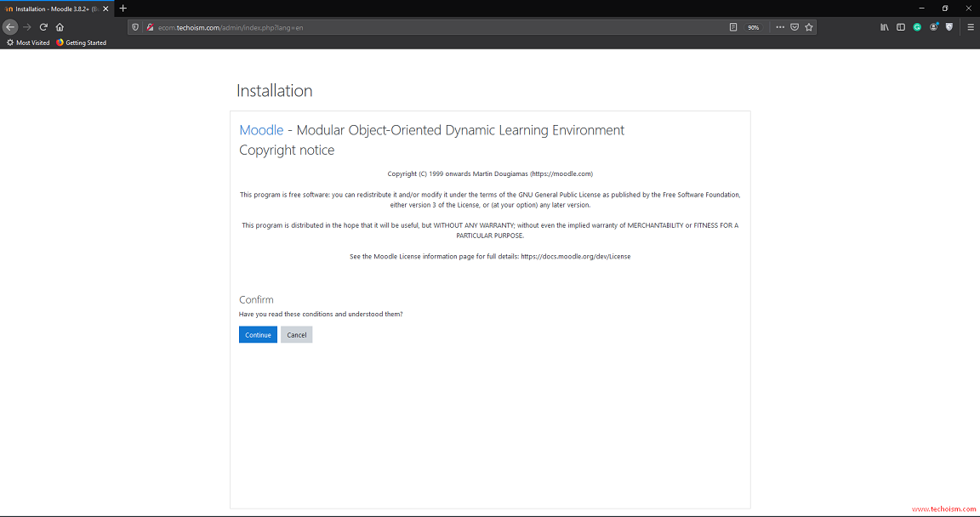Show site security info via crossed lock icon
This screenshot has height=517, width=980.
[x=150, y=27]
